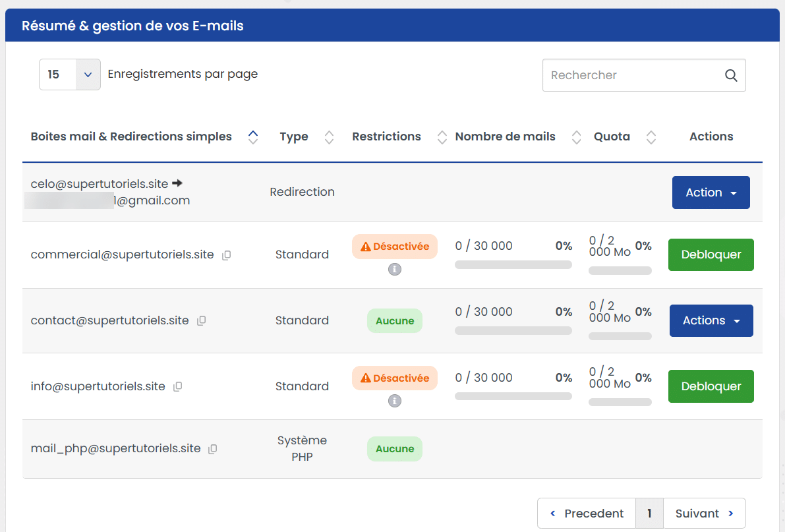Click Aucune badge on contact row
The image size is (785, 532).
tap(395, 320)
